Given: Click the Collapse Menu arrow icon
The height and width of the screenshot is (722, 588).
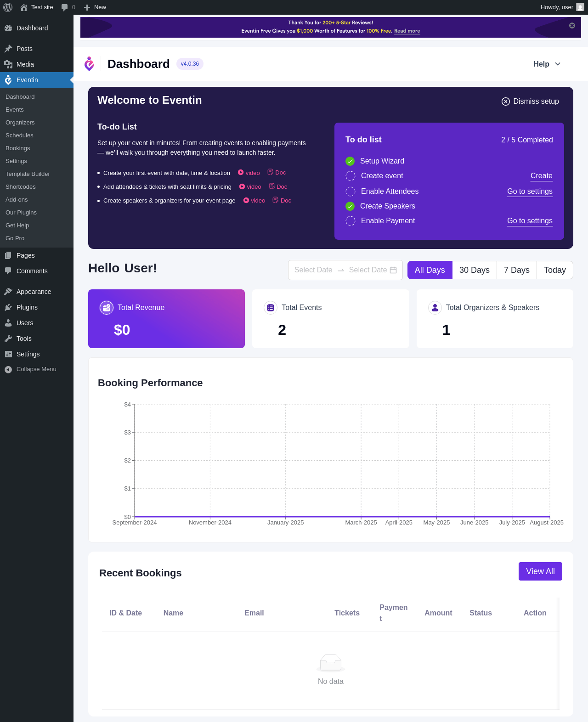Looking at the screenshot, I should (8, 369).
